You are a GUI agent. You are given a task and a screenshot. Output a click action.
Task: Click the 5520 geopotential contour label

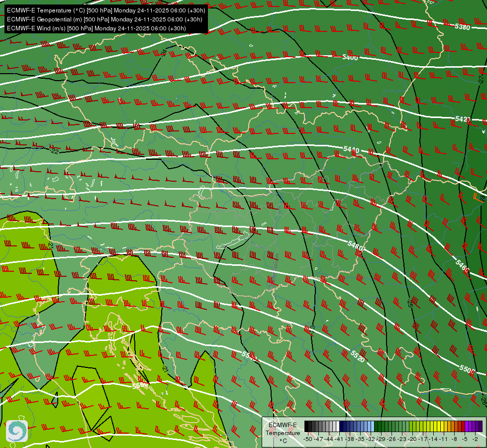(x=357, y=356)
